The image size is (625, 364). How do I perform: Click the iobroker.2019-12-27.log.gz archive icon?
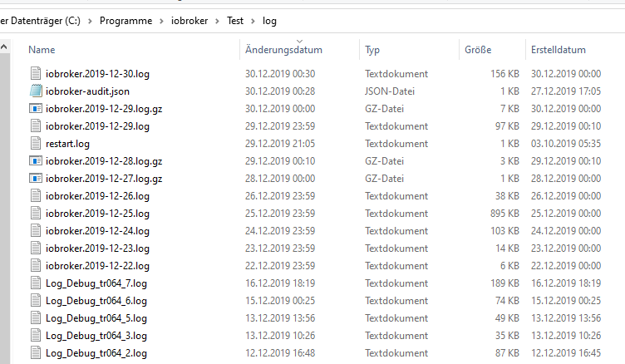pyautogui.click(x=36, y=178)
